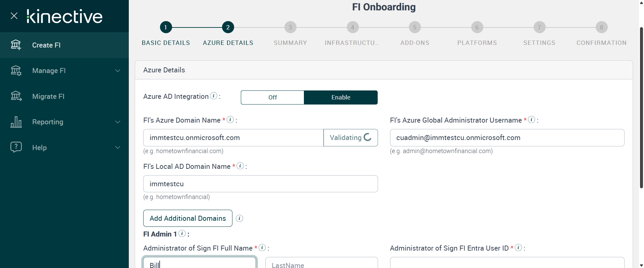
Task: Expand the Manage FI menu chevron
Action: click(x=118, y=71)
